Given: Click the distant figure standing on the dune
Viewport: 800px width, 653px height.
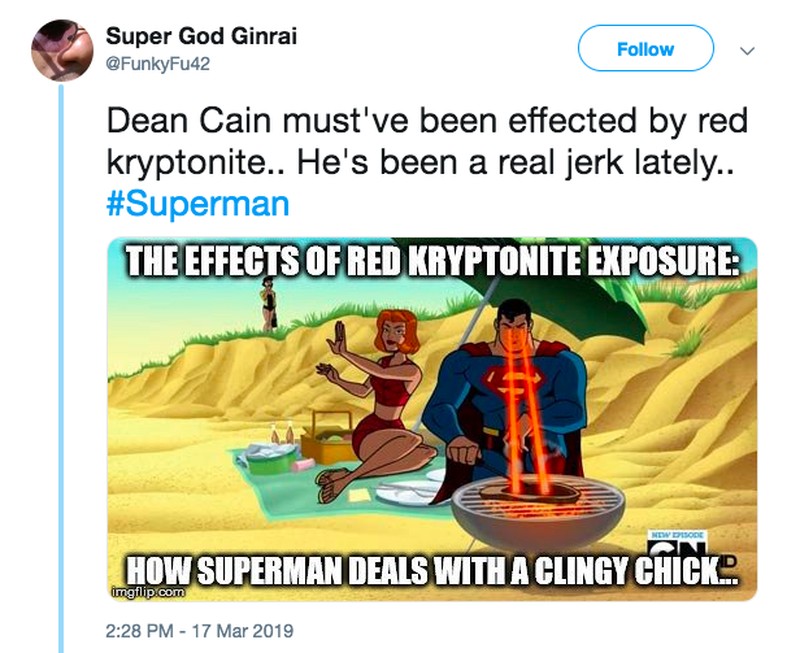Looking at the screenshot, I should [268, 302].
